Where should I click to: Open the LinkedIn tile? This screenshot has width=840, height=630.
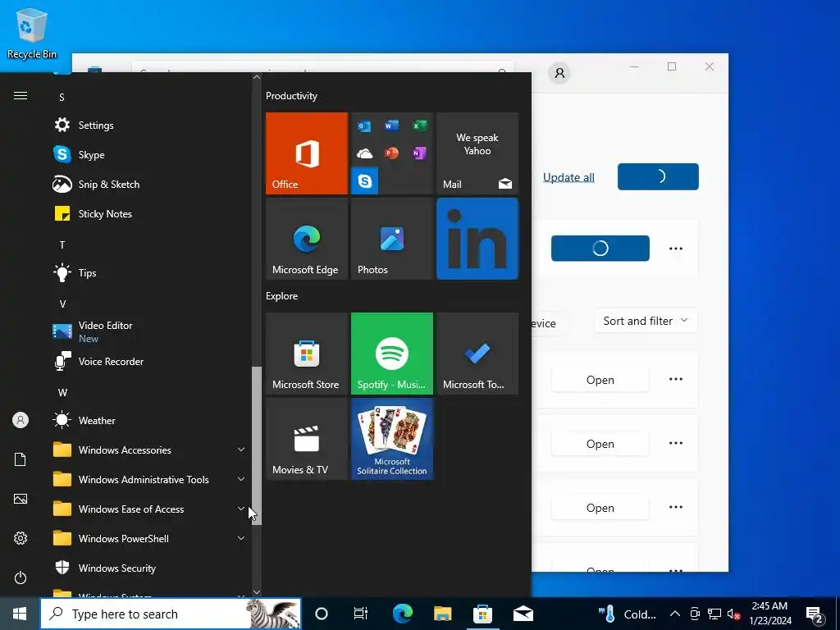pos(477,239)
